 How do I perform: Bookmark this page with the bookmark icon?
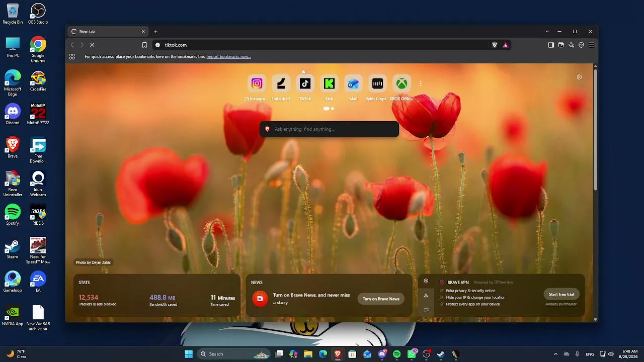pyautogui.click(x=144, y=45)
